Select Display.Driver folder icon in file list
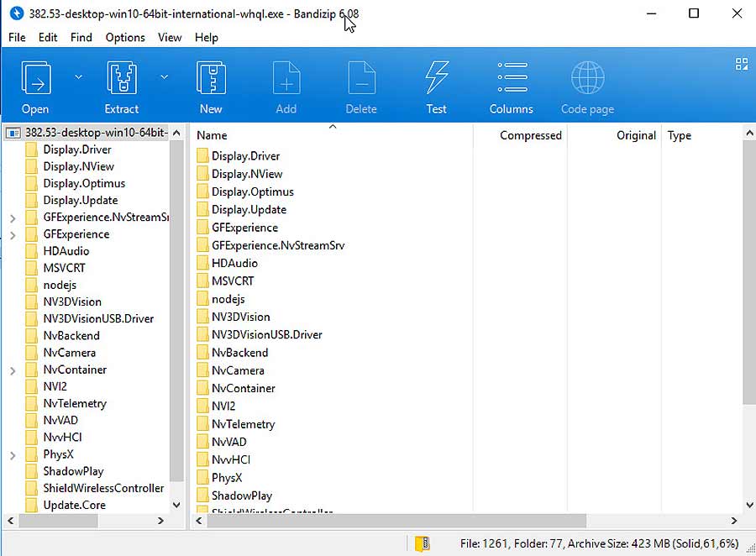 [202, 155]
